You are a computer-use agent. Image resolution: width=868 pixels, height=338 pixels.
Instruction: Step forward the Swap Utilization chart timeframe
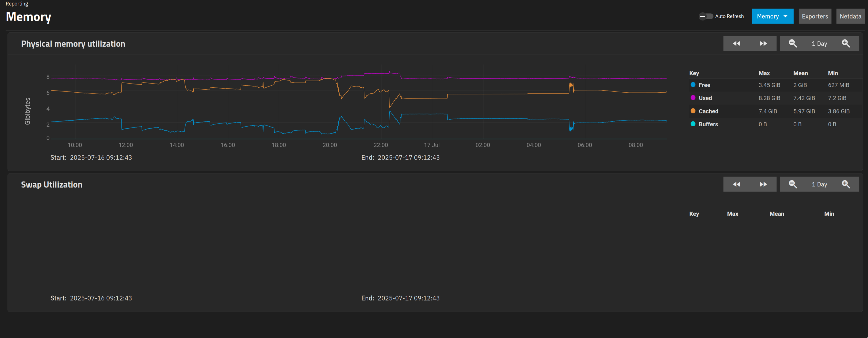(763, 184)
